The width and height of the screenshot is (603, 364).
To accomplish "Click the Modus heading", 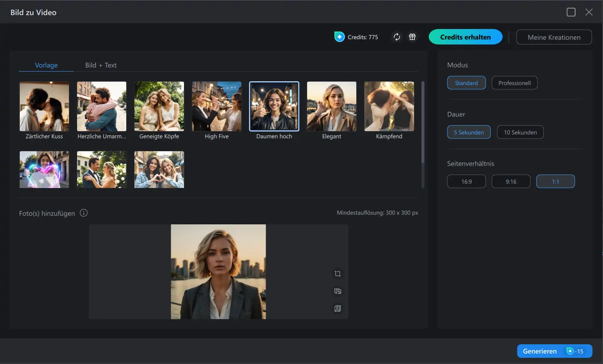I will tap(457, 65).
